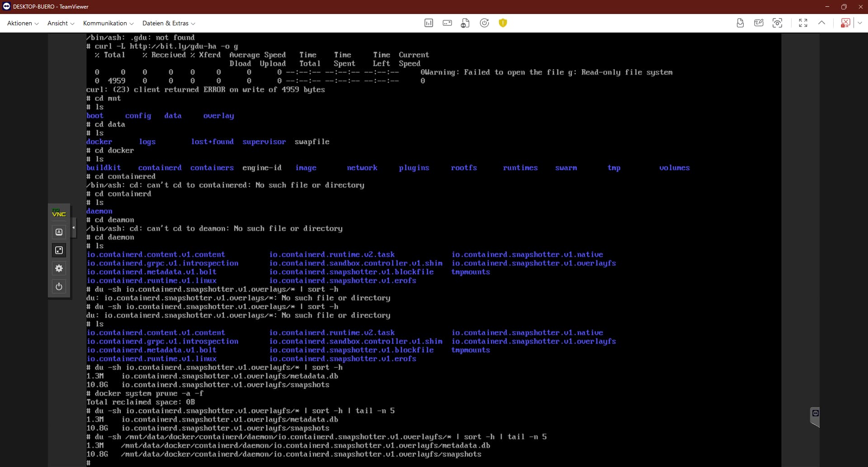Click the document clipboard icon at right
Image resolution: width=868 pixels, height=467 pixels.
tap(740, 23)
